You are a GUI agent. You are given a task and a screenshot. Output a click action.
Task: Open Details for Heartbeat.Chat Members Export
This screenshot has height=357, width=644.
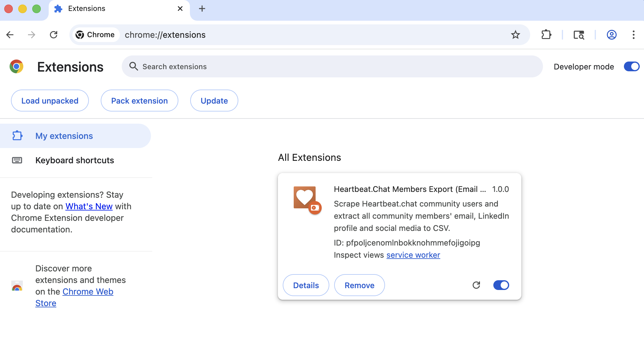click(x=306, y=285)
